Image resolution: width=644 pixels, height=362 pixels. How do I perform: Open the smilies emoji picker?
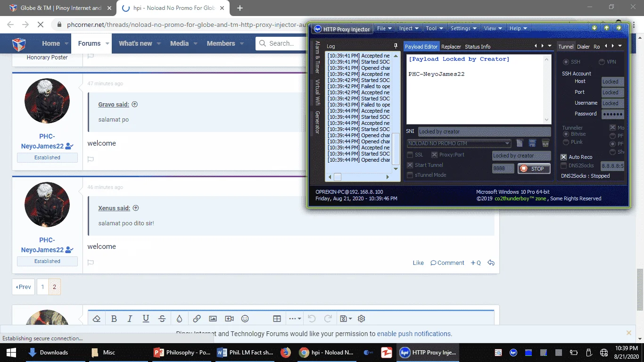tap(245, 319)
